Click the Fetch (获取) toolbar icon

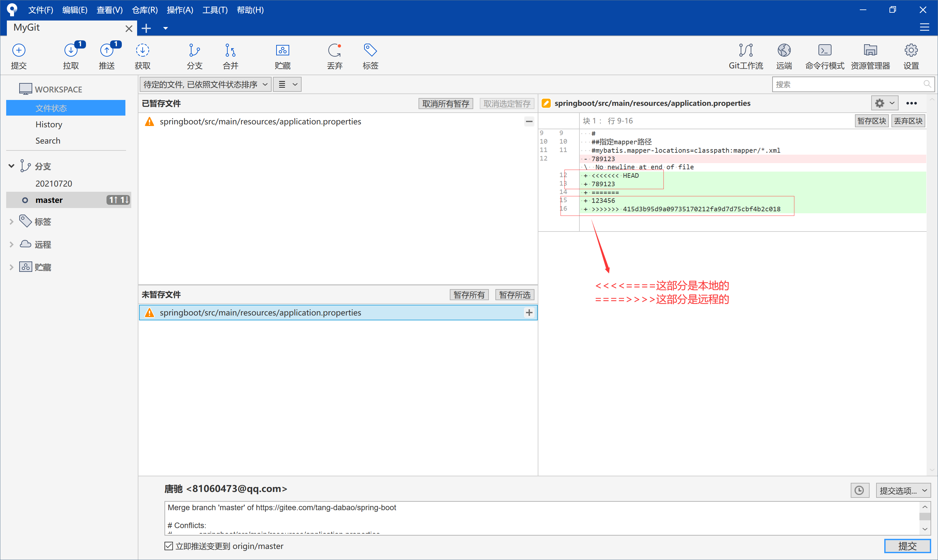point(142,50)
